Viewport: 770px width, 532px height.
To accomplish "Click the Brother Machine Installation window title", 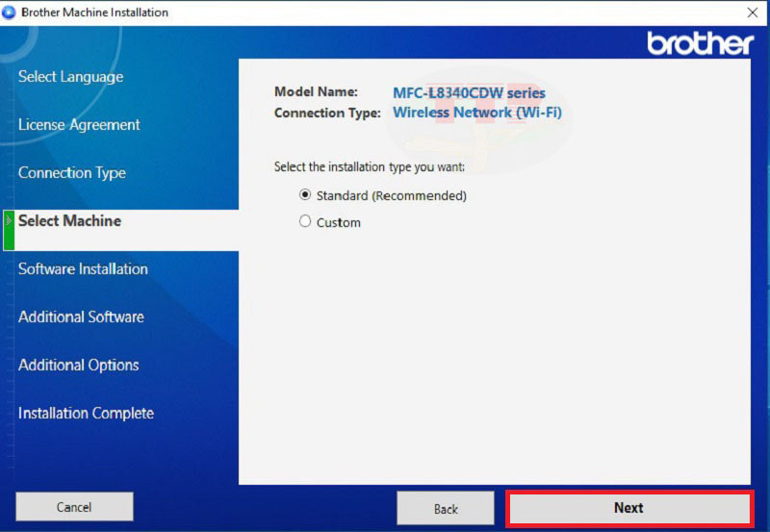I will coord(94,13).
